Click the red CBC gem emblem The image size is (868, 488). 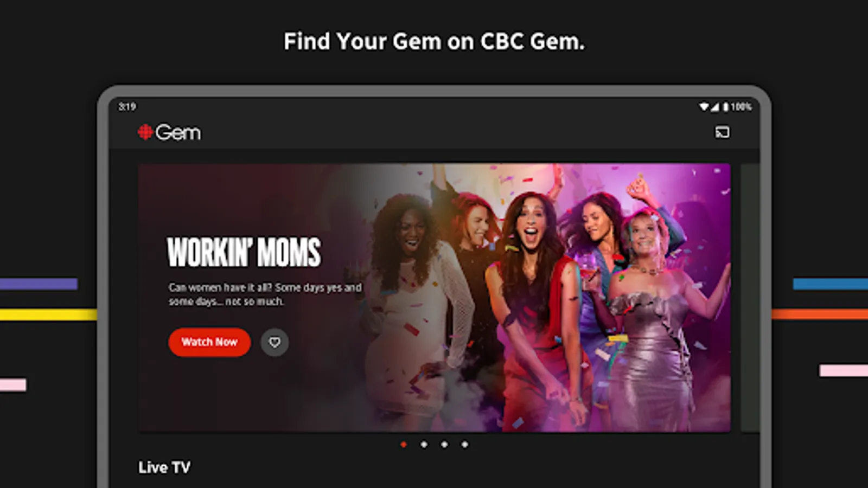click(x=145, y=132)
